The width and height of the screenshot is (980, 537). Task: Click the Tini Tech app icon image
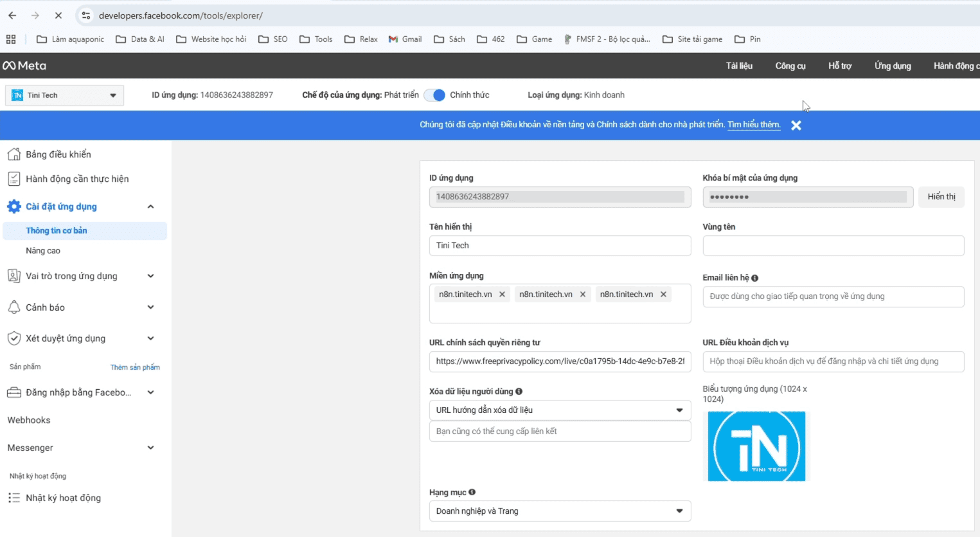coord(756,446)
